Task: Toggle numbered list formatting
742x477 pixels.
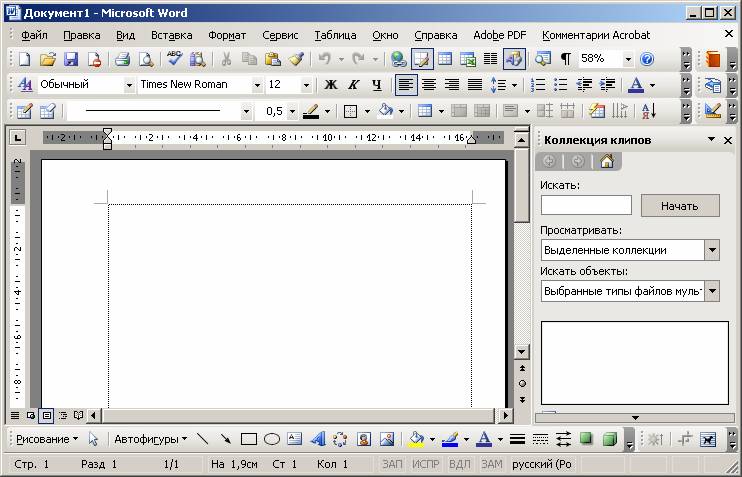Action: (x=538, y=85)
